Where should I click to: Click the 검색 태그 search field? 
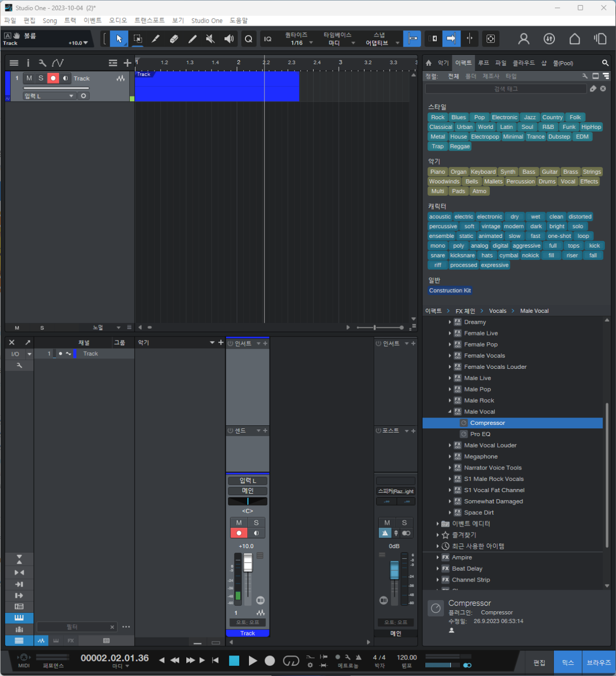506,89
